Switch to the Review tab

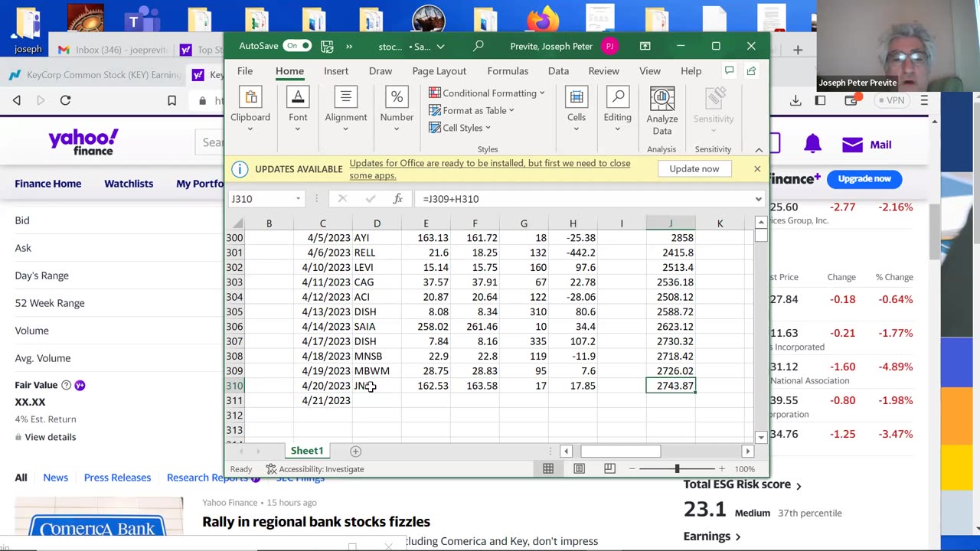pyautogui.click(x=603, y=71)
